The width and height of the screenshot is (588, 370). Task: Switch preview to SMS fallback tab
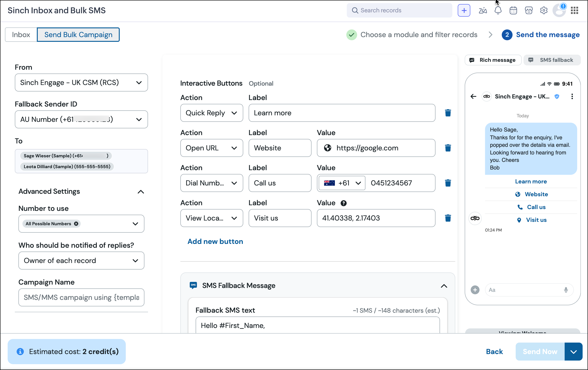pos(552,60)
